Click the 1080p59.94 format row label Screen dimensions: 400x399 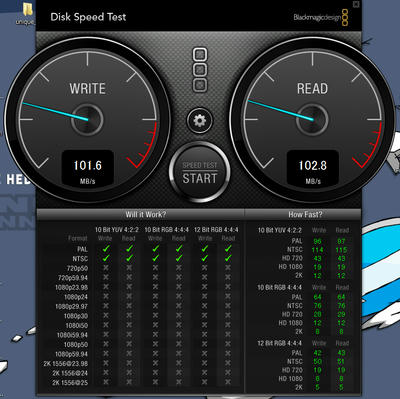pyautogui.click(x=72, y=354)
